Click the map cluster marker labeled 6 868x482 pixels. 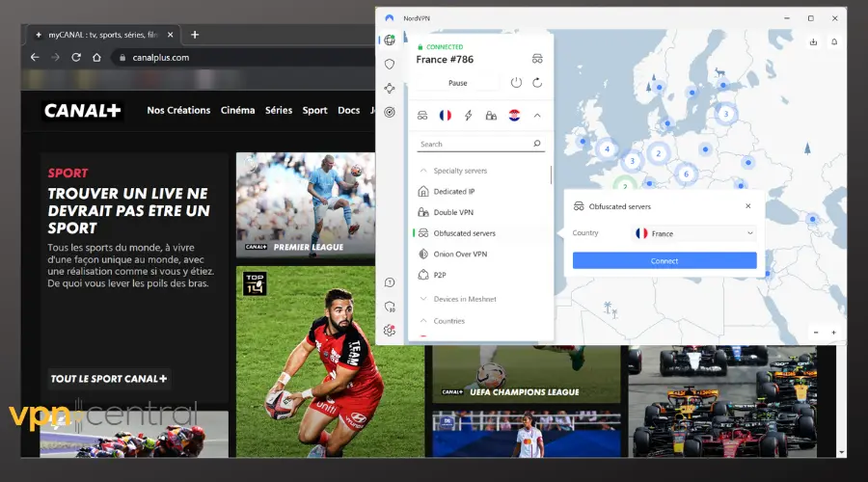pos(686,174)
